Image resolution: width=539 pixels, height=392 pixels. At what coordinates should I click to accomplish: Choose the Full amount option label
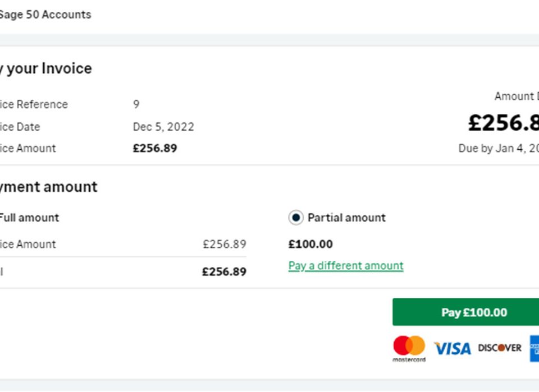pyautogui.click(x=29, y=218)
